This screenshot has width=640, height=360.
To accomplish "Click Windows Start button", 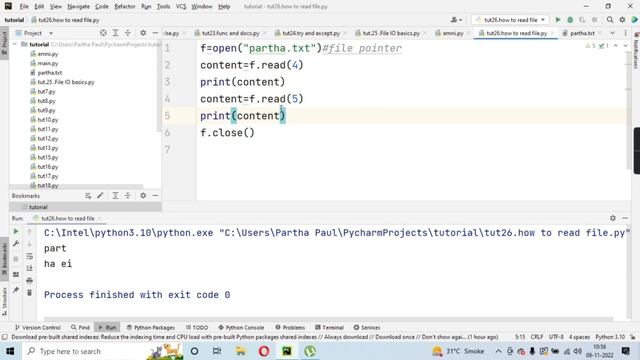I will click(x=10, y=351).
